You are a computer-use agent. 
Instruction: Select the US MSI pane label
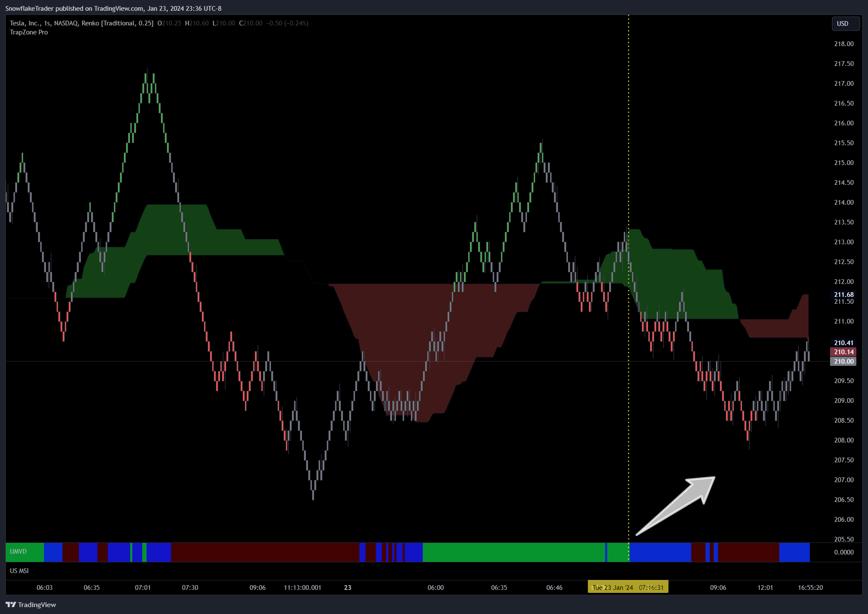[19, 571]
